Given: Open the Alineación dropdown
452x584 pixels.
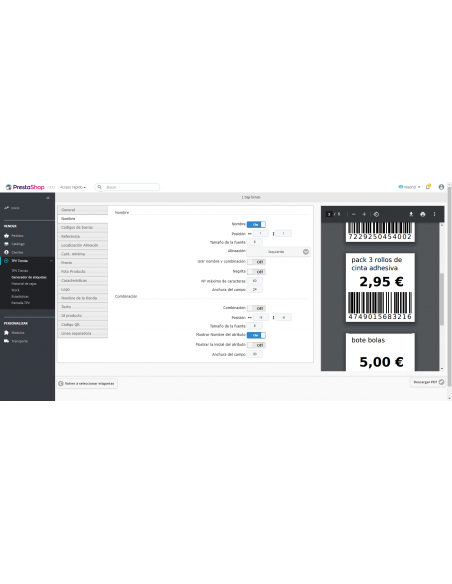Looking at the screenshot, I should [278, 252].
